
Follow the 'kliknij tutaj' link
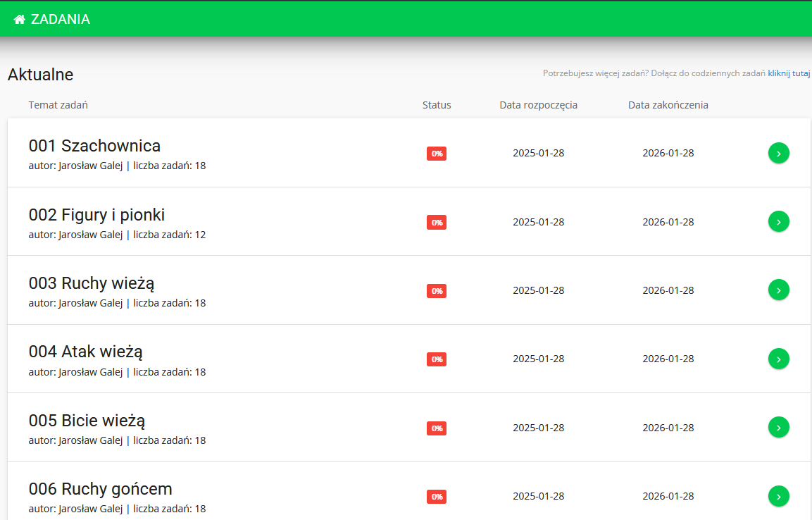[x=789, y=73]
